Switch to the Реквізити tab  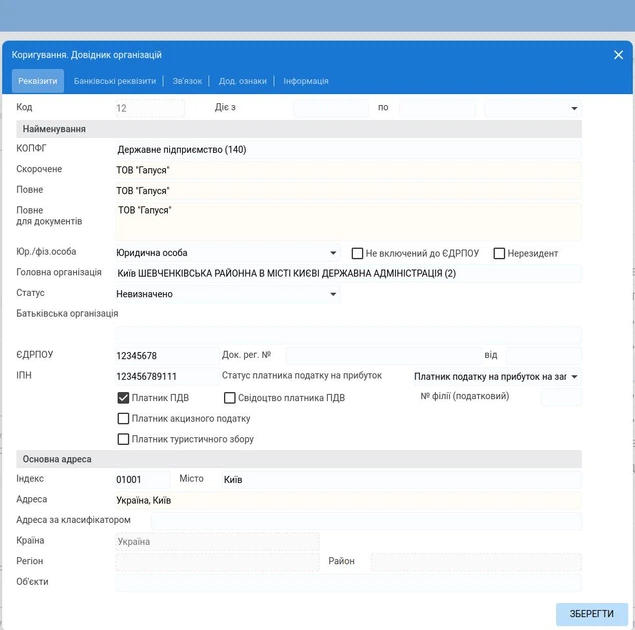click(38, 81)
